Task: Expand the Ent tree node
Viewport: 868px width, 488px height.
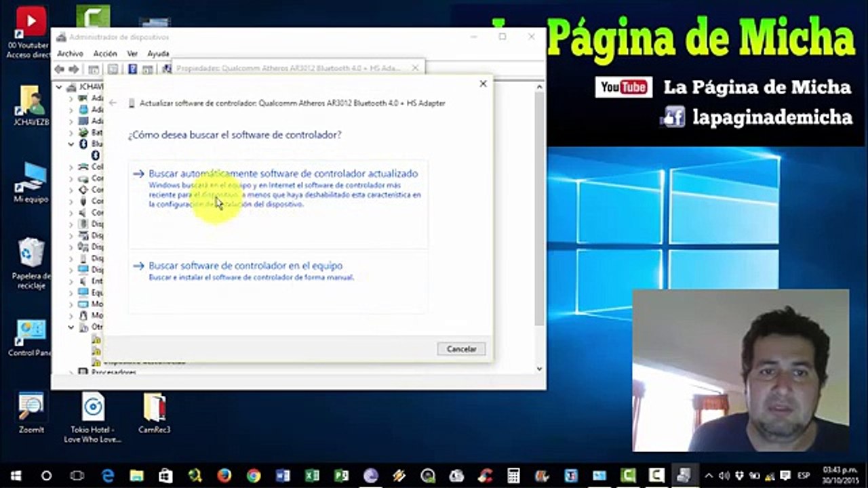Action: (71, 281)
